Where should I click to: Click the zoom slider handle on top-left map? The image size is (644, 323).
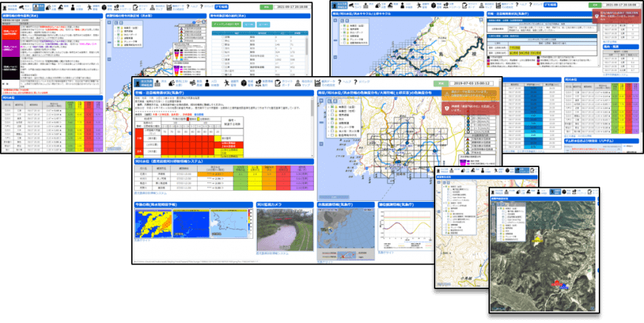110,42
